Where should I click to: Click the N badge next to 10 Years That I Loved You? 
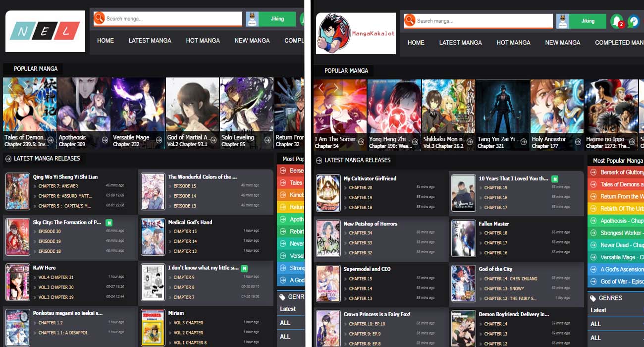(555, 178)
